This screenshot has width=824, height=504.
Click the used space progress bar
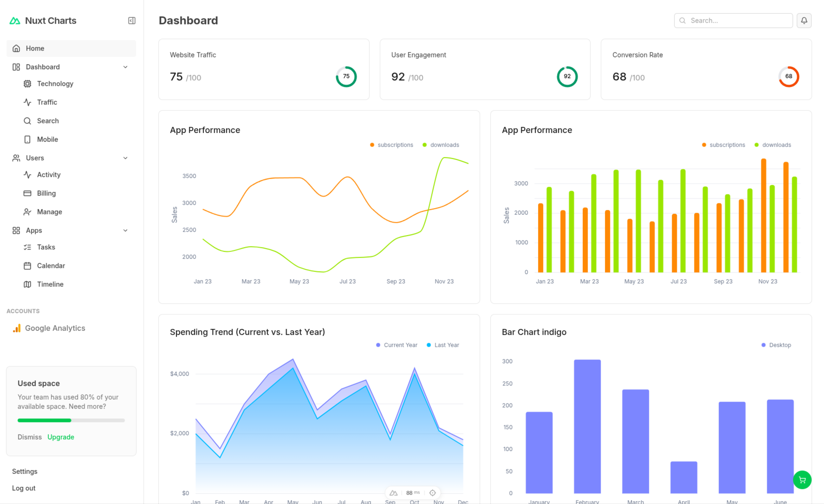point(71,420)
